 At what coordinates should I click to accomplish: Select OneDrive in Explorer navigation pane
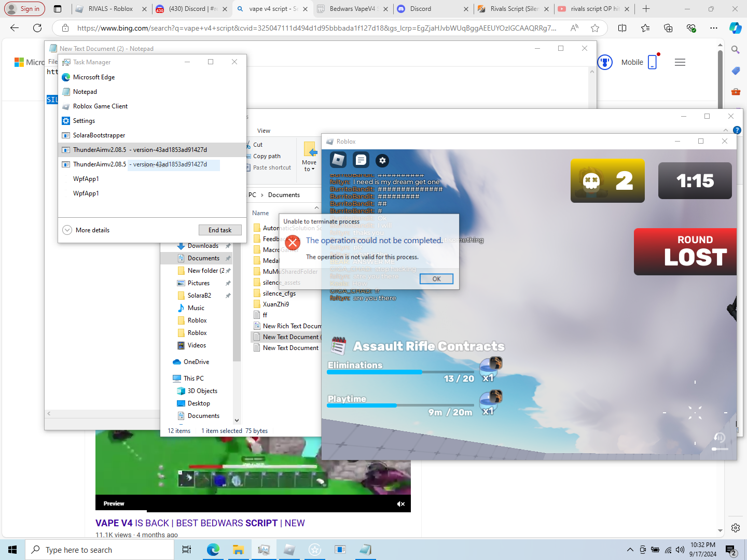(196, 362)
